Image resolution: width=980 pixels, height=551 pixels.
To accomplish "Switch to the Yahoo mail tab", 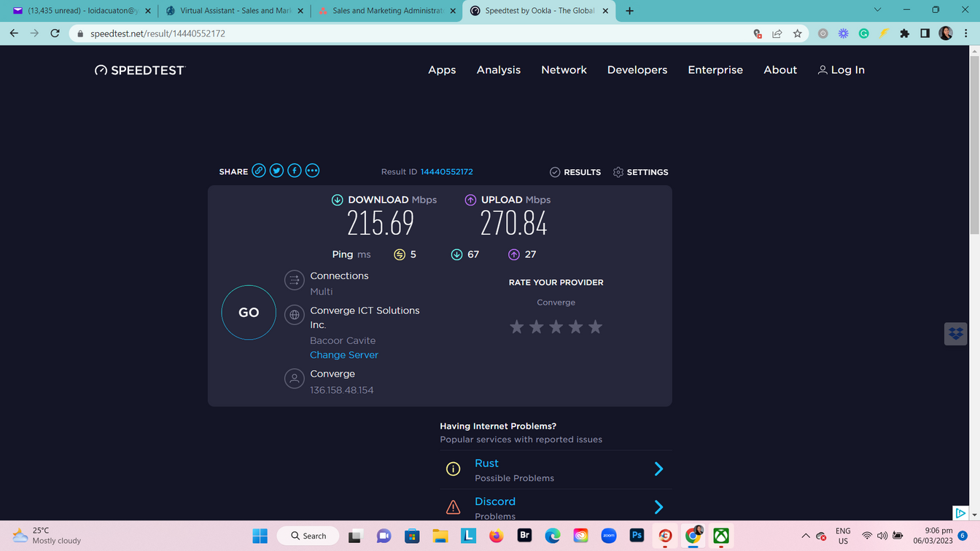I will (x=82, y=11).
